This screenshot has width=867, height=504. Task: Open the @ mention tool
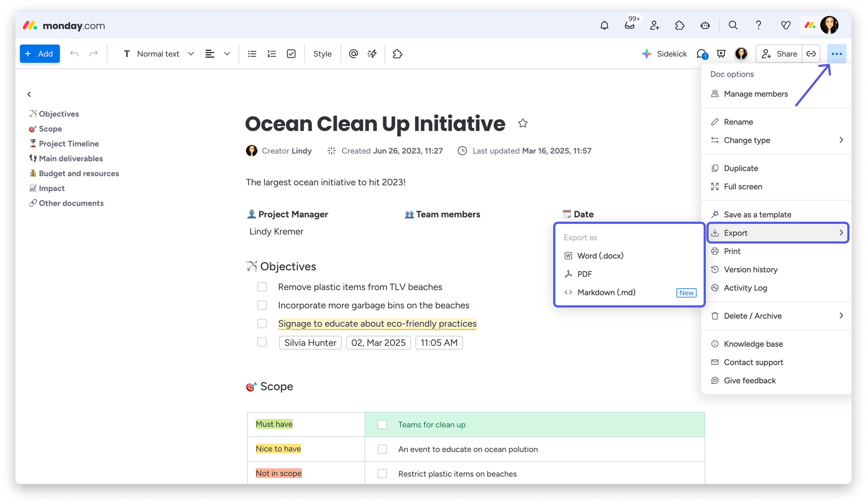tap(353, 54)
